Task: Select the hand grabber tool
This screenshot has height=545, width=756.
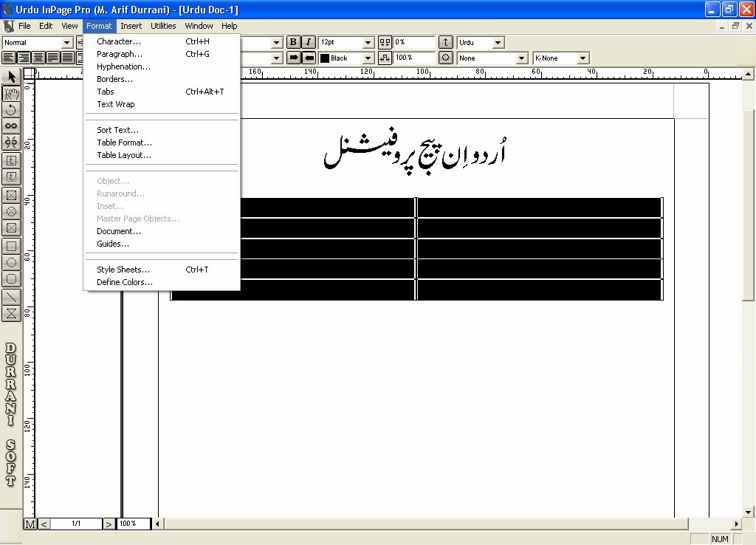Action: coord(11,94)
